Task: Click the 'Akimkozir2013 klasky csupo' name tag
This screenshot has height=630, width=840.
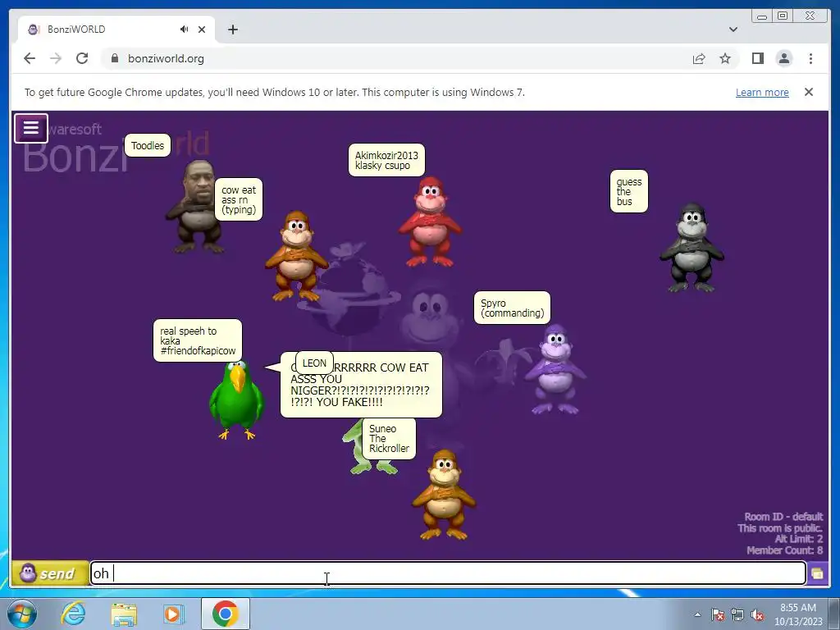Action: pyautogui.click(x=386, y=160)
